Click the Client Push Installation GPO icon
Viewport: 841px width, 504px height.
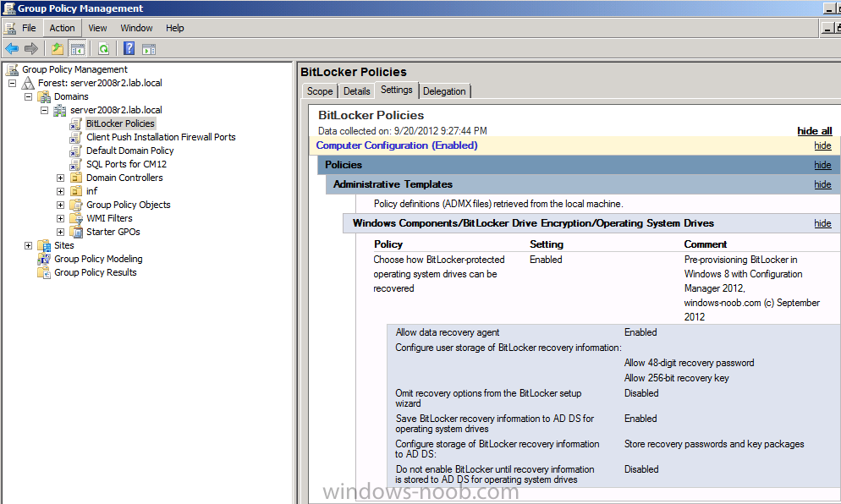[75, 137]
